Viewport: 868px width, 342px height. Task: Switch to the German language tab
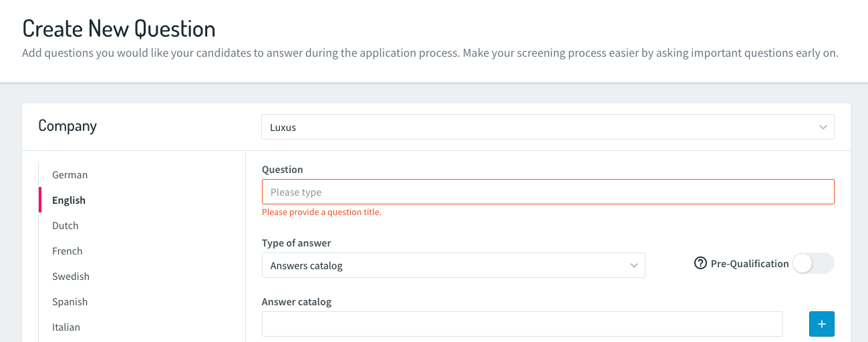70,175
